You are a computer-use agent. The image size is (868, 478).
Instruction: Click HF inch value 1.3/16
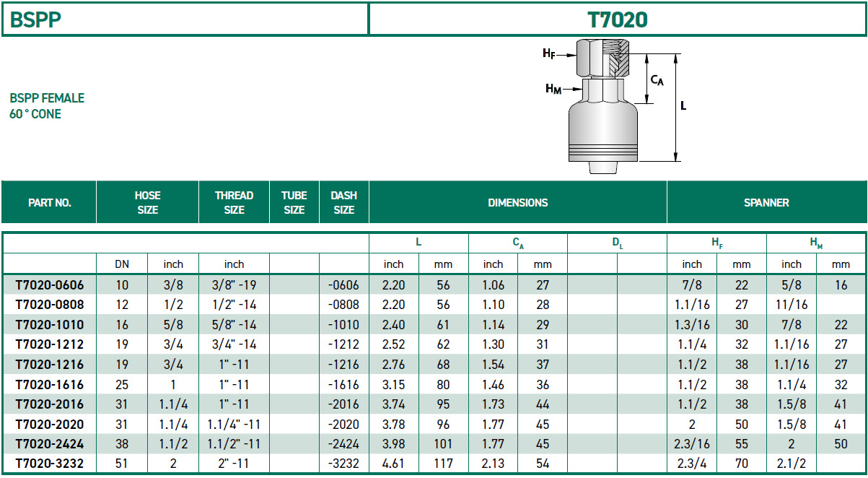(692, 325)
